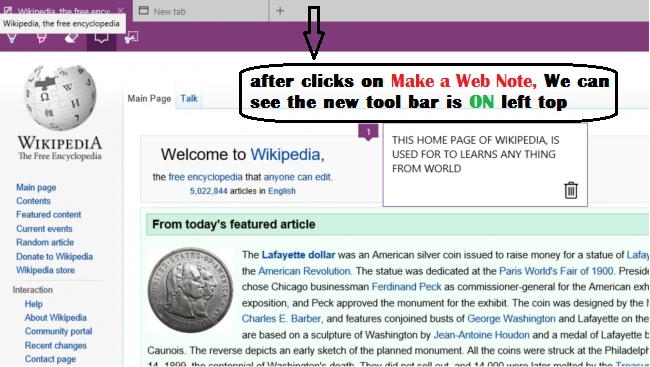Open Community portal link
Screen dimensions: 650x367
coord(58,332)
